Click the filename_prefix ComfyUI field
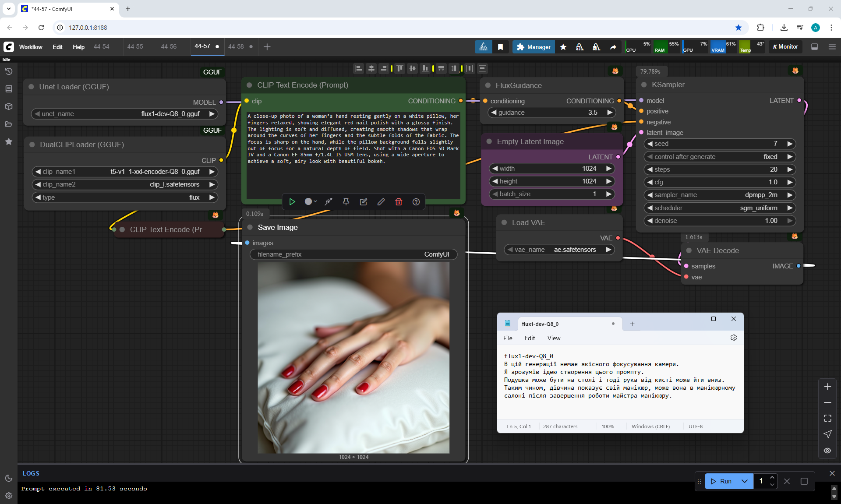Image resolution: width=841 pixels, height=504 pixels. [x=353, y=255]
